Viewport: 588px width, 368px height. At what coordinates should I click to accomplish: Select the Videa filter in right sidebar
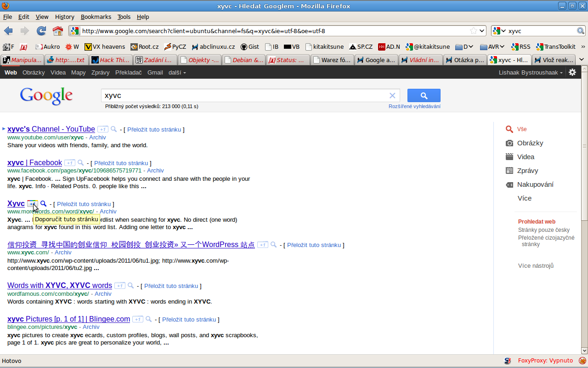coord(520,157)
